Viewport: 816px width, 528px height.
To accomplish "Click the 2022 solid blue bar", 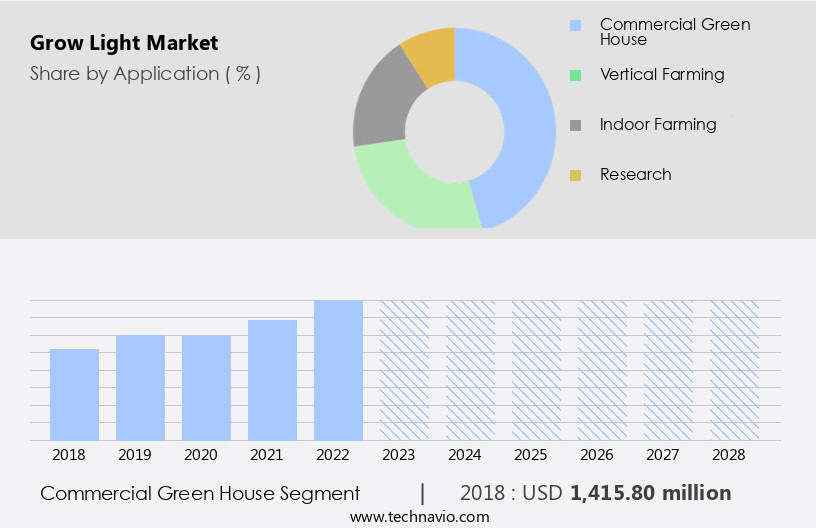I will pyautogui.click(x=338, y=370).
